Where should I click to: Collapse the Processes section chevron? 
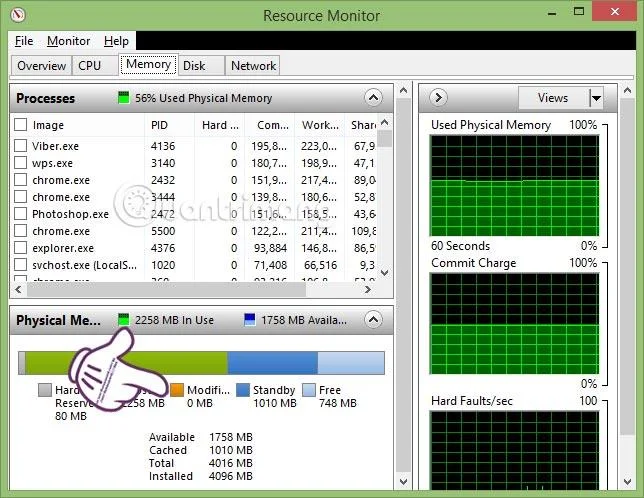point(373,98)
